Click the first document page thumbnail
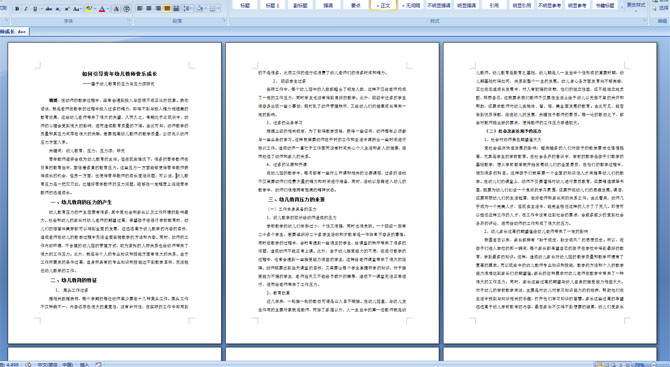The height and width of the screenshot is (367, 670). click(x=115, y=193)
